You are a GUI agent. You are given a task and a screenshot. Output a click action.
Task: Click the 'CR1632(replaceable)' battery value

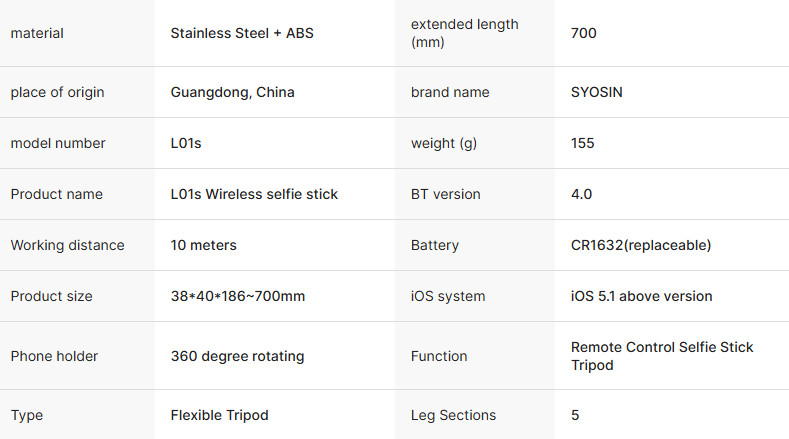(641, 245)
